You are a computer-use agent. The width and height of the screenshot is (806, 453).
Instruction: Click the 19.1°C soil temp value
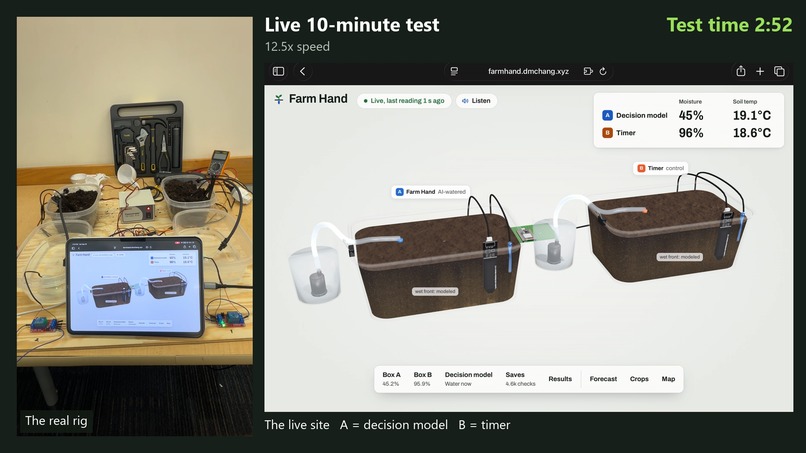pos(752,115)
